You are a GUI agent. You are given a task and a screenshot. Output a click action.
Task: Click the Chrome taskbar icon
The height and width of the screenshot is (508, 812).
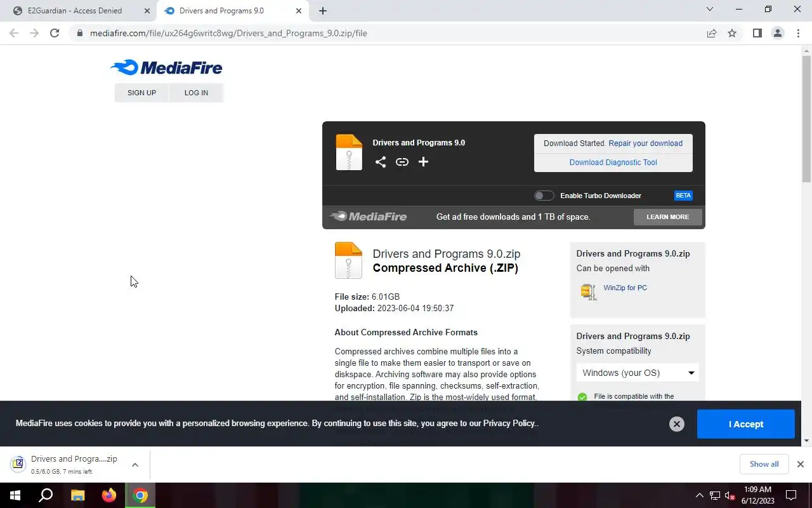pos(141,495)
